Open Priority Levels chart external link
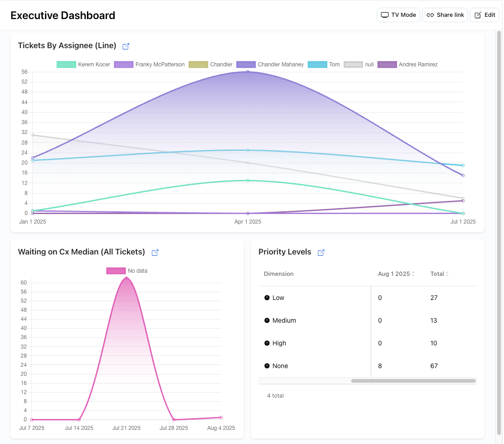Screen dimensions: 504x444 pos(321,252)
